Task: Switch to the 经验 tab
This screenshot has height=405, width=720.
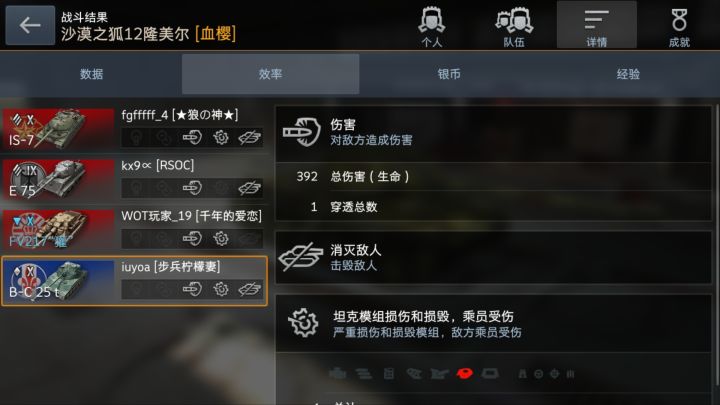Action: pyautogui.click(x=628, y=74)
